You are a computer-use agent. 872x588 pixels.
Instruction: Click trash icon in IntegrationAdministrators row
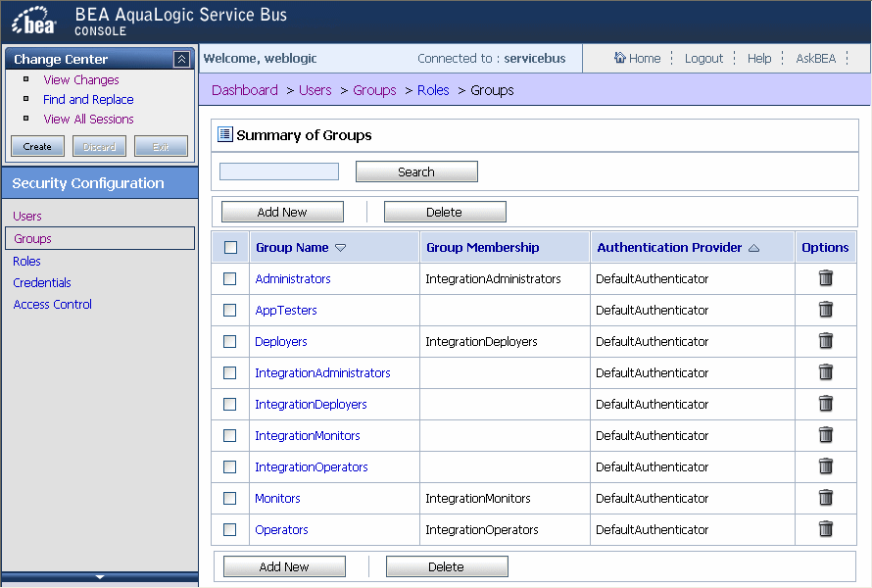click(x=826, y=371)
